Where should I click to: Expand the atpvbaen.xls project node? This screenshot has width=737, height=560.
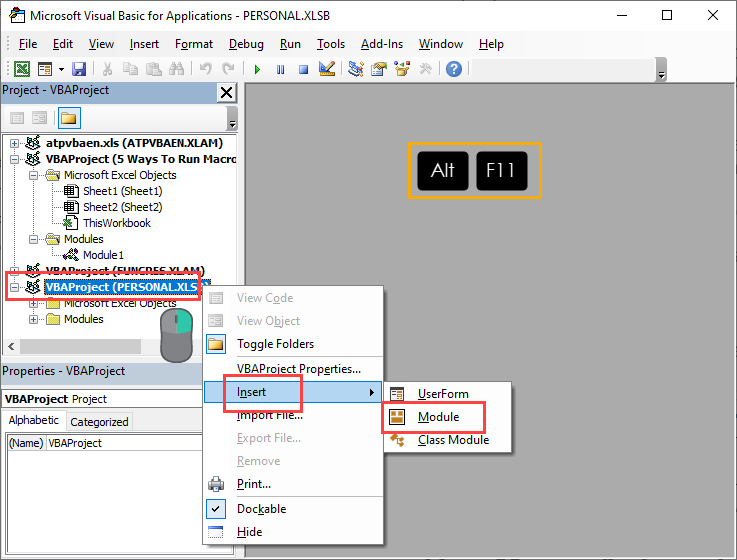tap(15, 143)
